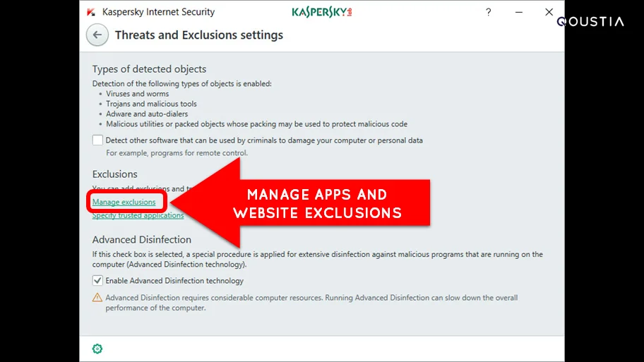The height and width of the screenshot is (362, 644).
Task: Open the Manage exclusions link
Action: tap(124, 202)
